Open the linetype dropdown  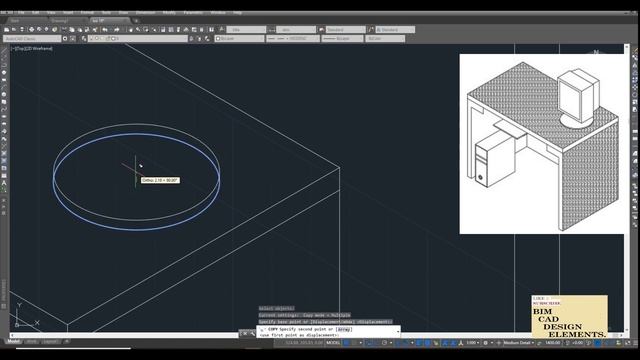(x=293, y=38)
